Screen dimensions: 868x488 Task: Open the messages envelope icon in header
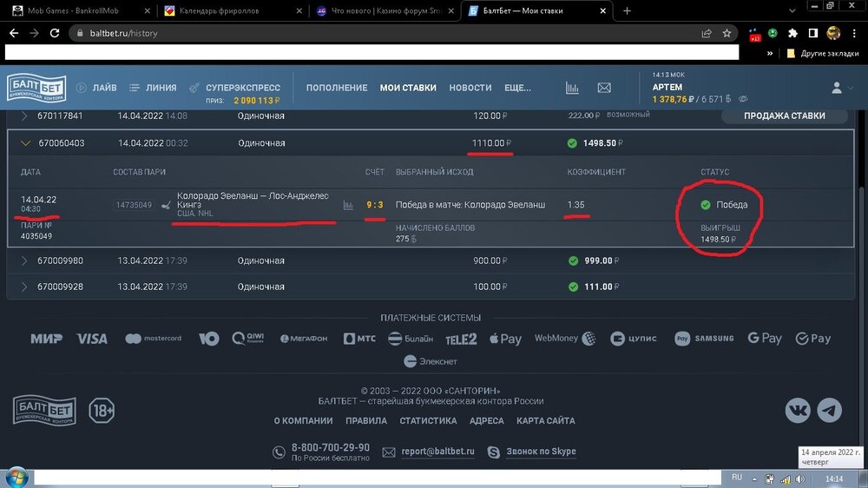[604, 88]
